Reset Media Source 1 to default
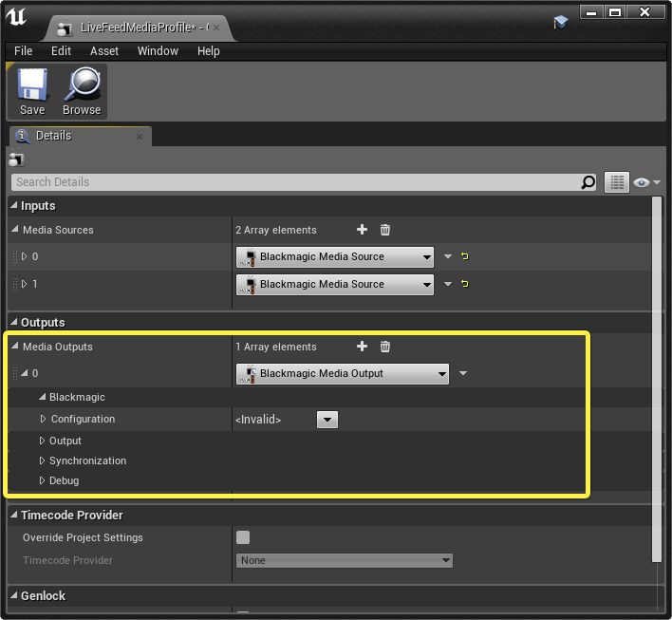 464,284
